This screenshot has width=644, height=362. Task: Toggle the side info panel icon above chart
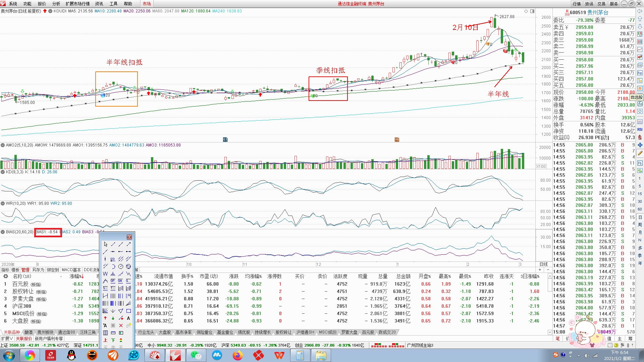pyautogui.click(x=532, y=11)
